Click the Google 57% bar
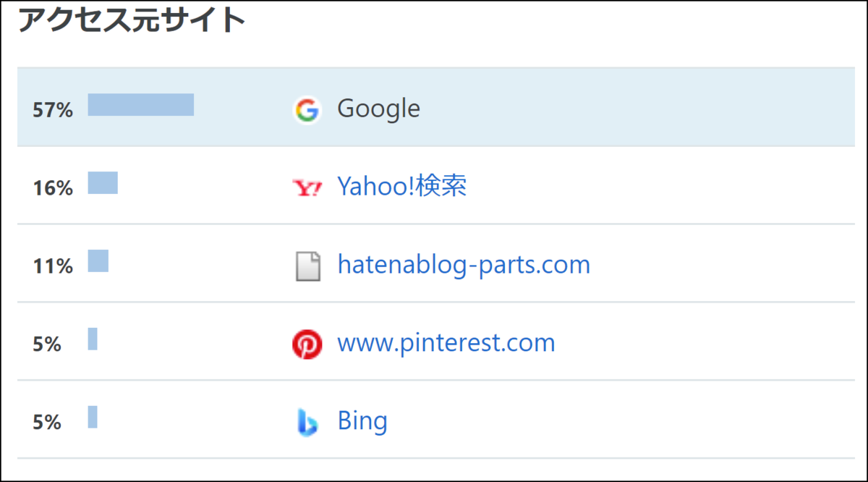The width and height of the screenshot is (868, 482). (x=141, y=105)
